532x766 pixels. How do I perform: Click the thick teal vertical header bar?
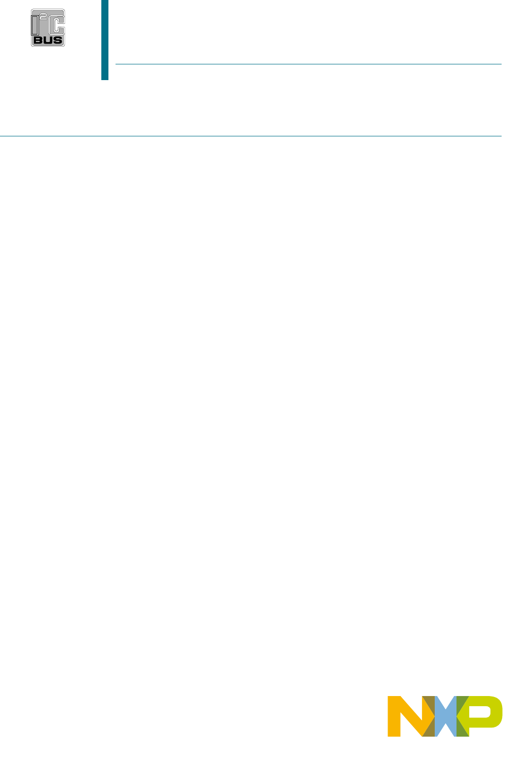[x=105, y=40]
